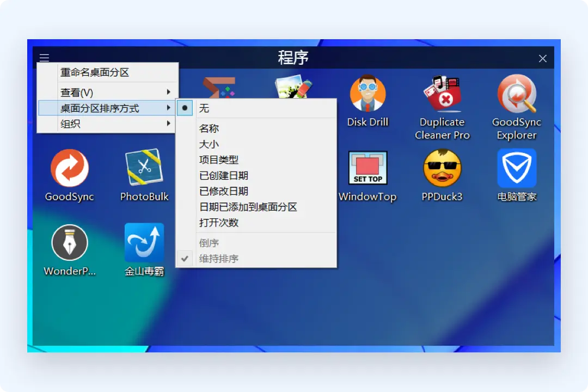Sort by 名称

point(256,128)
